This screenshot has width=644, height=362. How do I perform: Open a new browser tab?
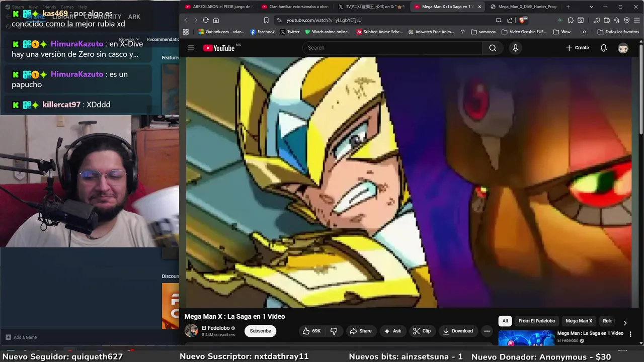coord(568,7)
